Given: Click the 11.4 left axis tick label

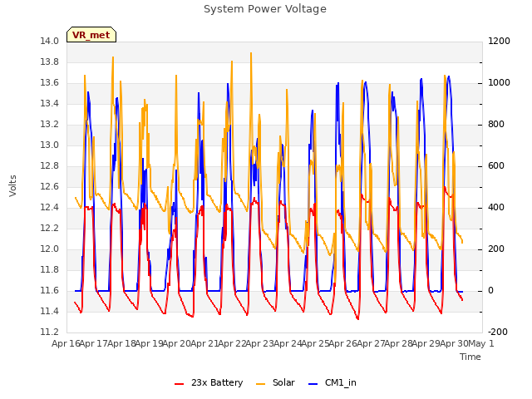Looking at the screenshot, I should 50,311.
